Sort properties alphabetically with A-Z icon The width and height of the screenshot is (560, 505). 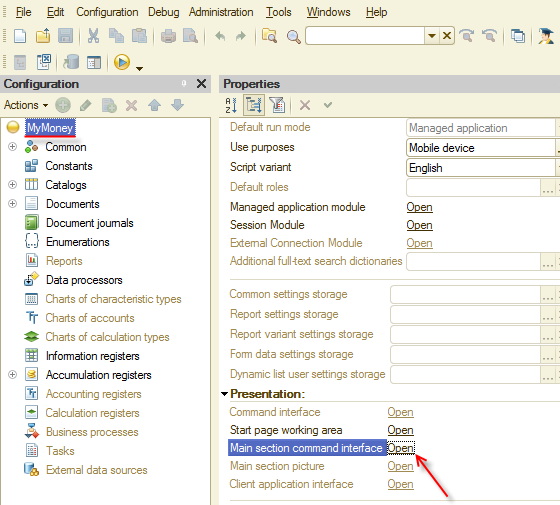point(231,105)
